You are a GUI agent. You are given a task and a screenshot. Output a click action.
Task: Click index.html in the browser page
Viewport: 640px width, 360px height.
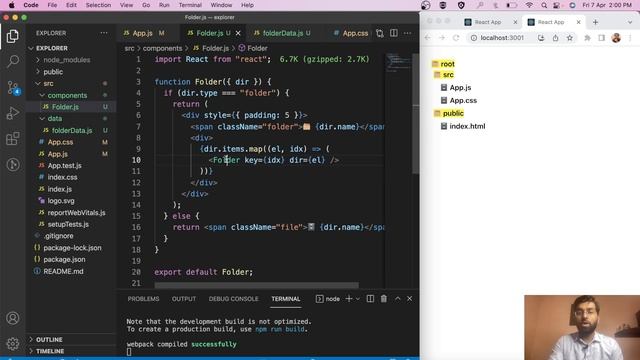click(x=463, y=126)
